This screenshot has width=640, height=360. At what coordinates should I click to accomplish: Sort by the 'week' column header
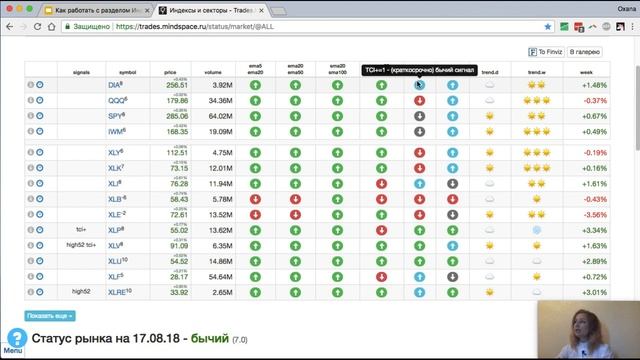[x=586, y=72]
